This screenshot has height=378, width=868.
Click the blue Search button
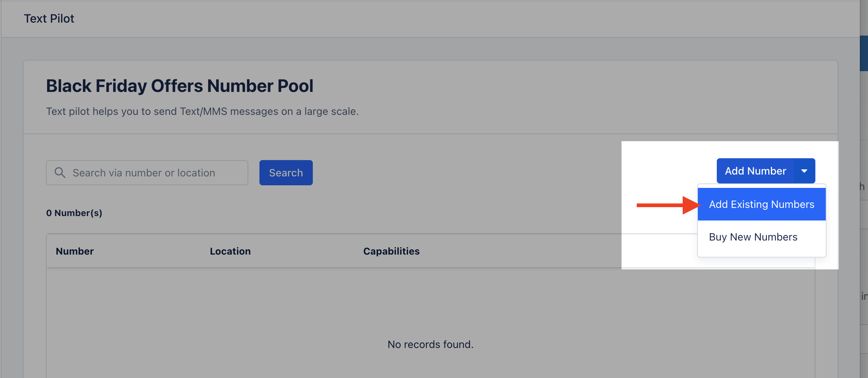(x=286, y=173)
